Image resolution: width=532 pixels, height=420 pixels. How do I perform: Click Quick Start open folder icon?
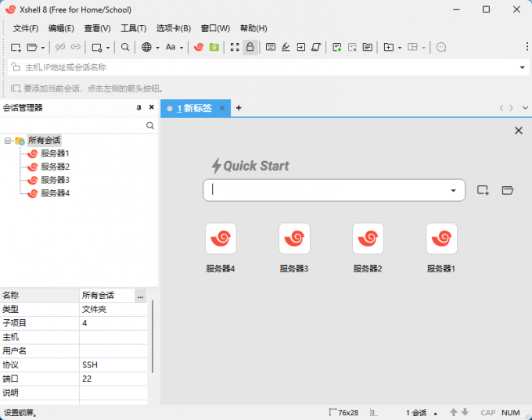click(508, 190)
